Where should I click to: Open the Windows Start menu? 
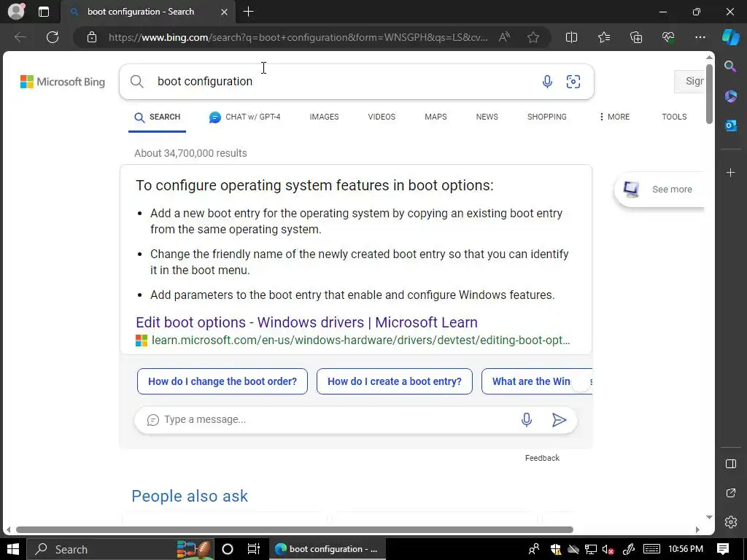13,549
